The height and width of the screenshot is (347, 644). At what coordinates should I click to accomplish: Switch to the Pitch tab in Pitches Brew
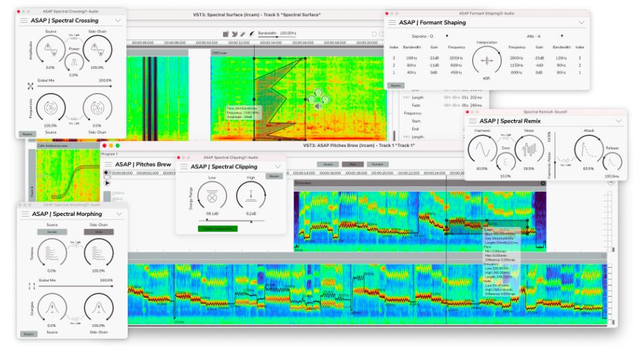coord(353,164)
